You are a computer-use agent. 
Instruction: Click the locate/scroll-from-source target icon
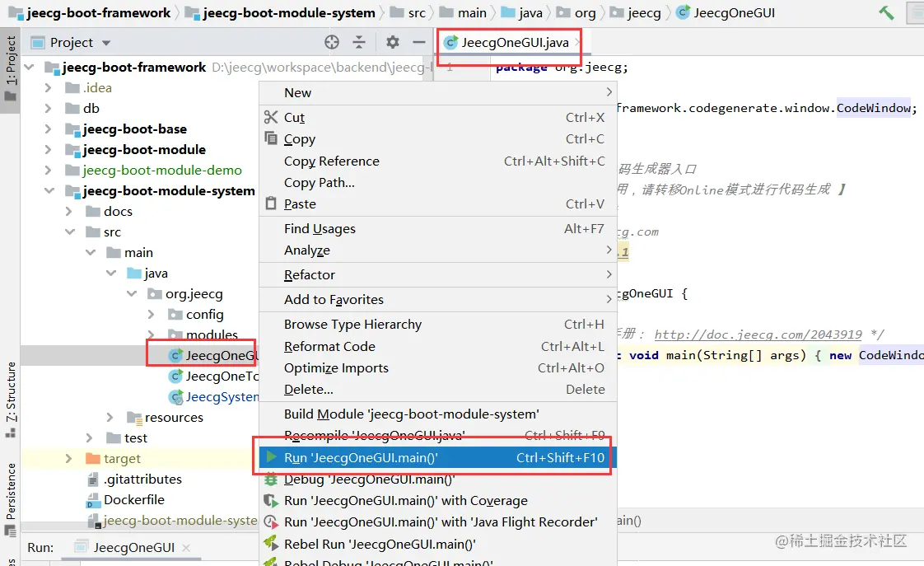pos(332,42)
